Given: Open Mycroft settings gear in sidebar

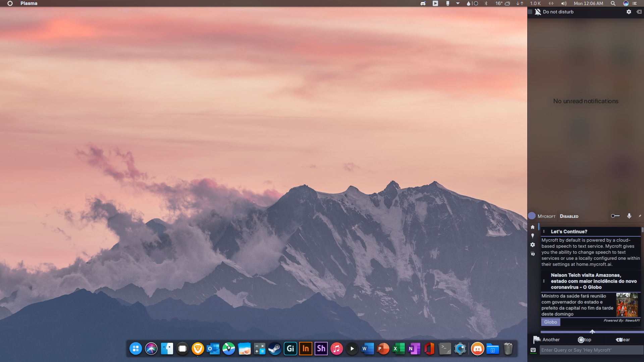Looking at the screenshot, I should tap(533, 245).
